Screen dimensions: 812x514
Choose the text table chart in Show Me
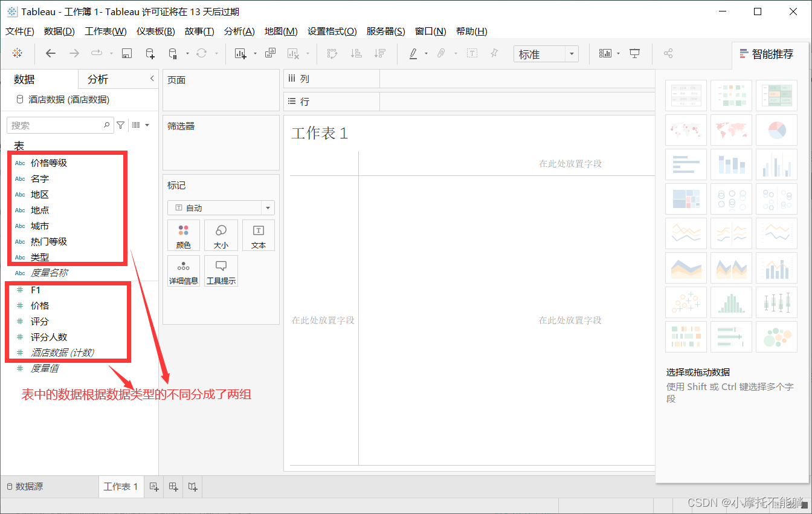pos(686,96)
